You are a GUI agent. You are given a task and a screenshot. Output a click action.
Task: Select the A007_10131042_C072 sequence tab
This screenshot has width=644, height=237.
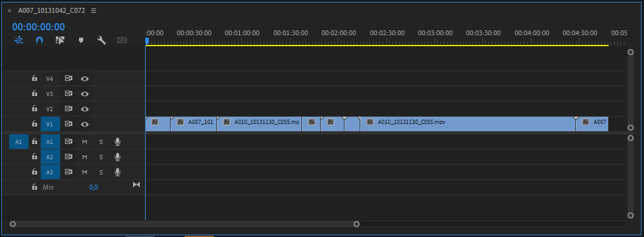(x=52, y=11)
